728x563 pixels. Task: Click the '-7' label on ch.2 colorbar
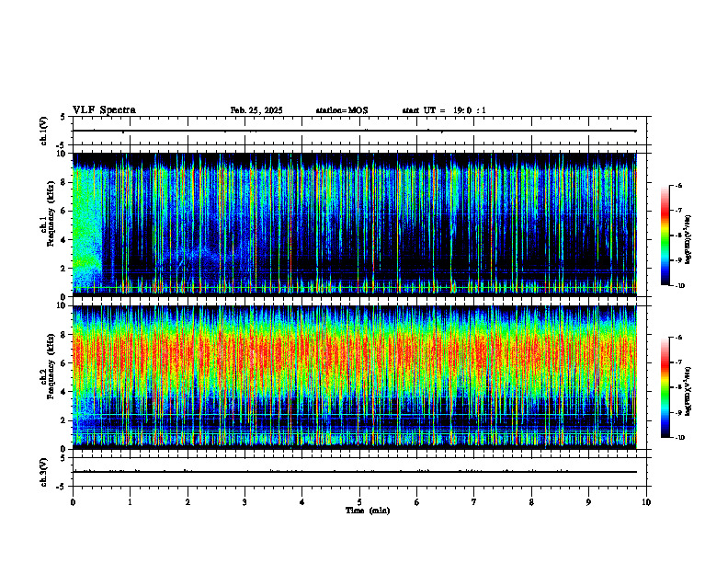(678, 362)
